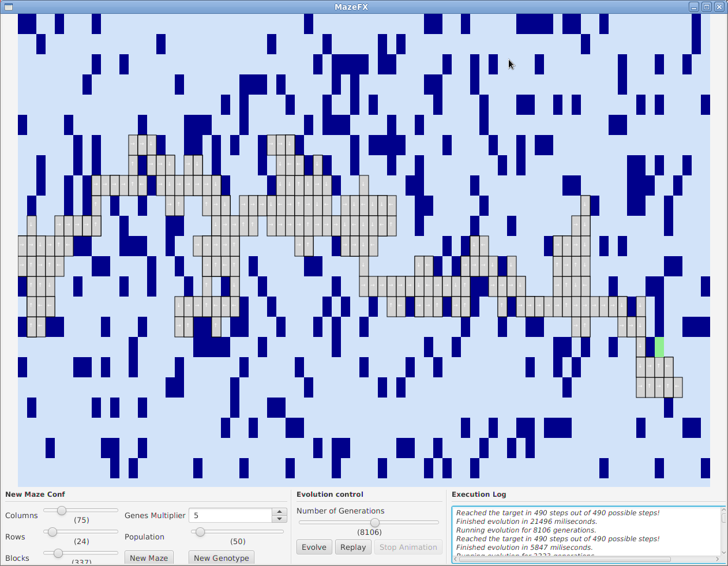Create a New Genotype
728x566 pixels.
point(222,558)
